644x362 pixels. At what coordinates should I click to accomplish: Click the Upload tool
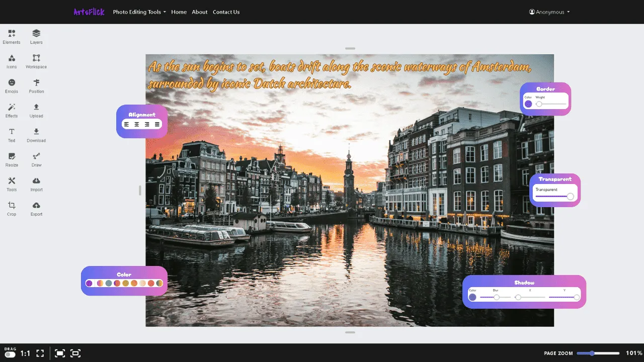coord(36,111)
